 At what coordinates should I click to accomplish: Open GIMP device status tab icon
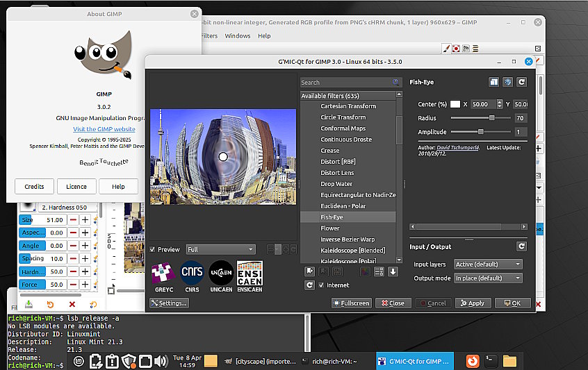(x=456, y=49)
